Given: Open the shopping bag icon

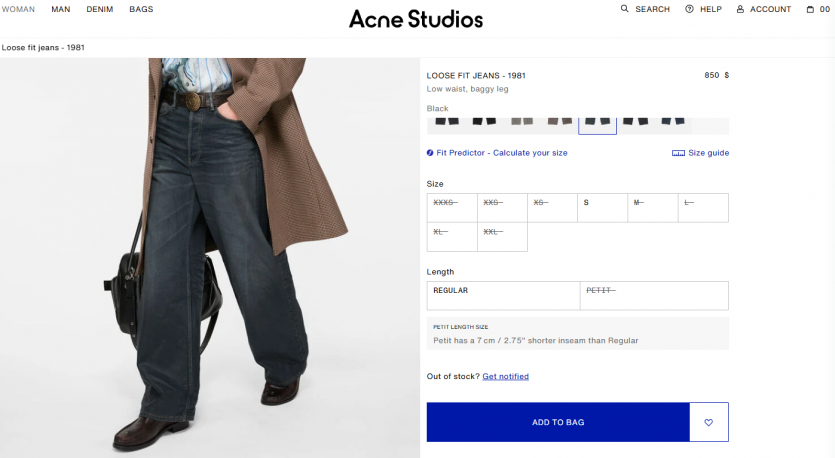Looking at the screenshot, I should tap(810, 9).
